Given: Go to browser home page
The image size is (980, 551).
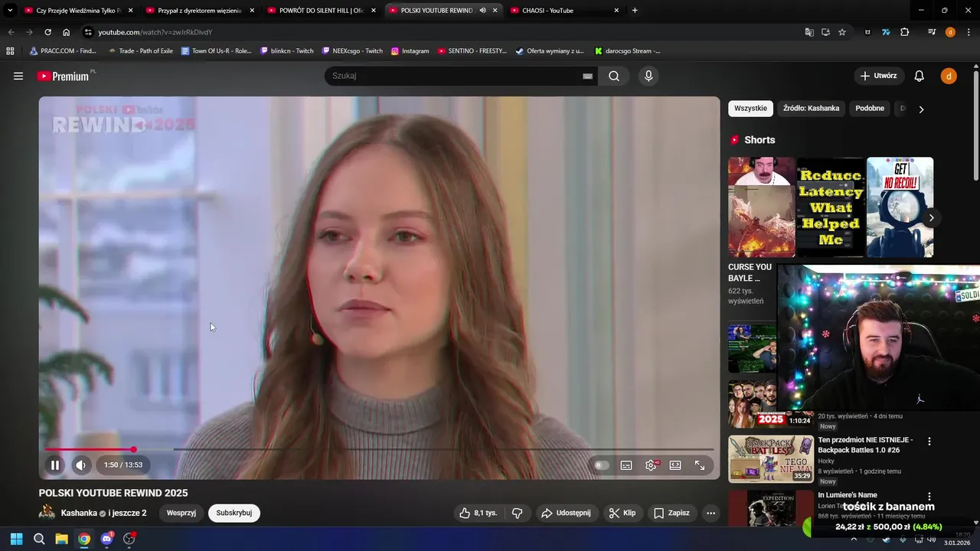Looking at the screenshot, I should coord(67,32).
